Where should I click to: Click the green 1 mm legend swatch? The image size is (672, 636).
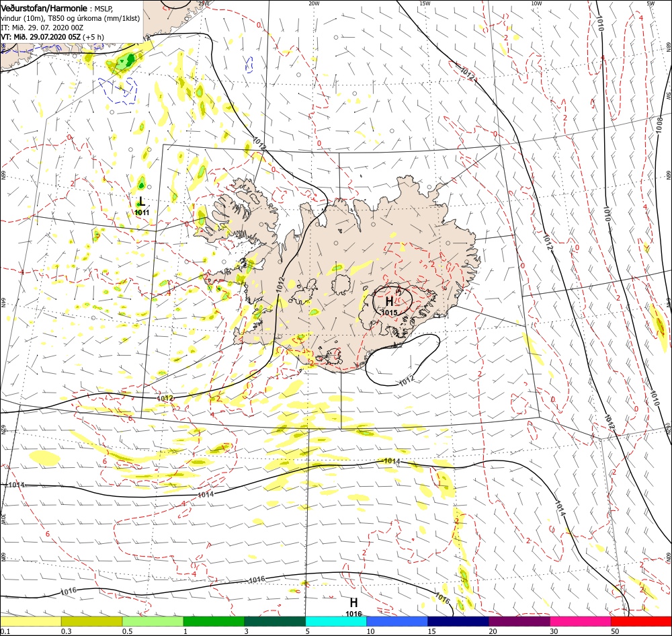(x=214, y=621)
